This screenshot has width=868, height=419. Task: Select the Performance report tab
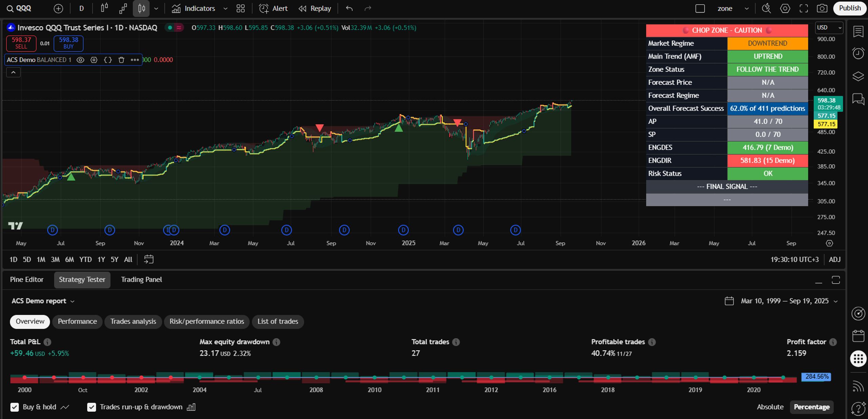(77, 321)
